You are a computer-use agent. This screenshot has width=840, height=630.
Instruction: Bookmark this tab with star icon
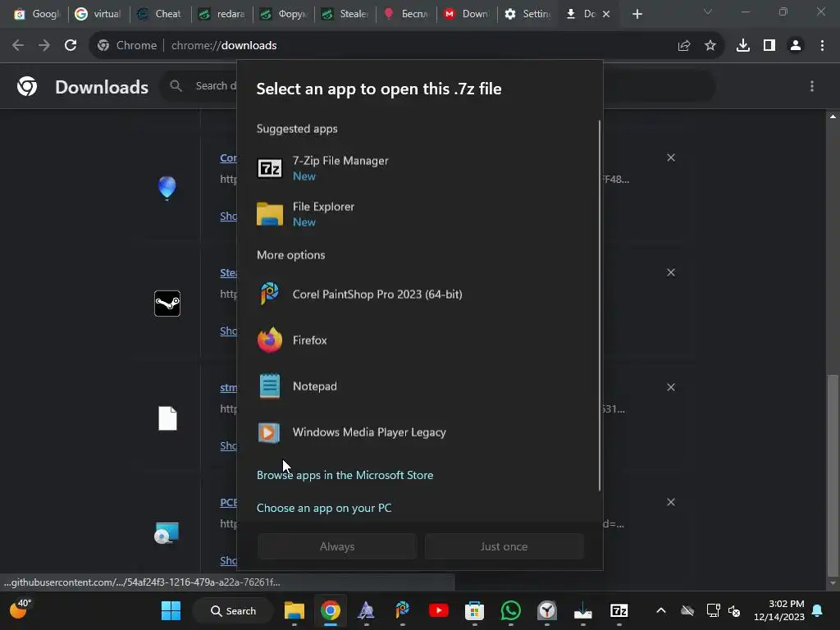(x=710, y=46)
